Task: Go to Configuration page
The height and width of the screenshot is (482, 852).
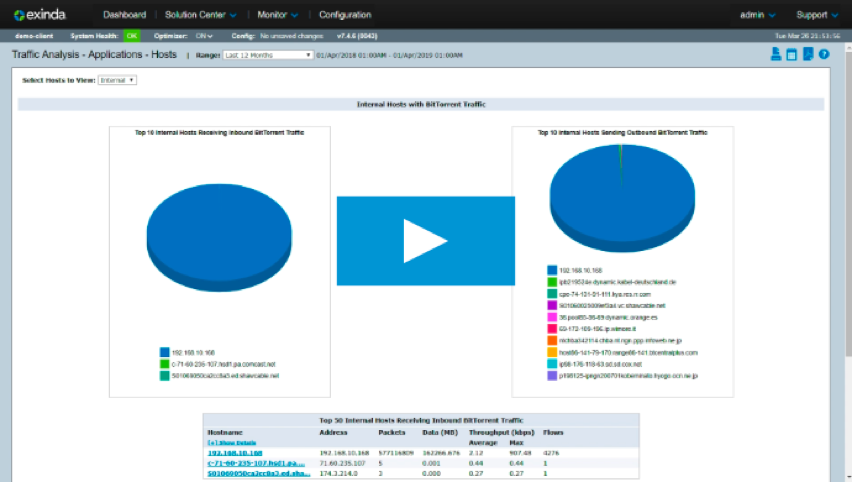Action: (x=345, y=15)
